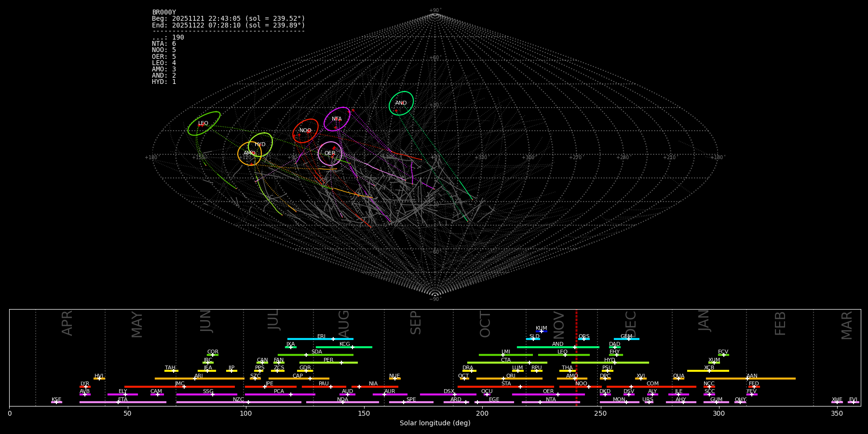This screenshot has height=434, width=868.
Task: Click the SDA shower bar in timeline
Action: click(315, 355)
